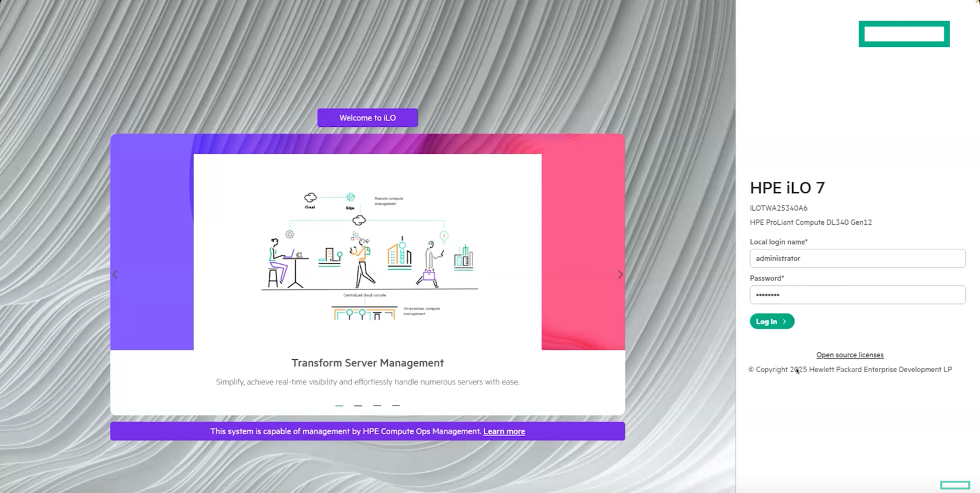Click the HPE logo at top right

click(904, 34)
